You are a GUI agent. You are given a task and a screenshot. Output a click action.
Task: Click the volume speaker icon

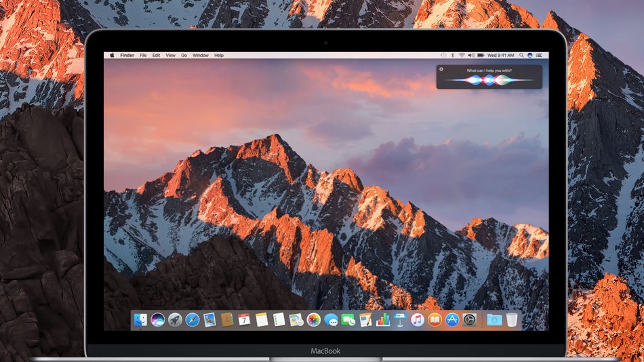[471, 55]
